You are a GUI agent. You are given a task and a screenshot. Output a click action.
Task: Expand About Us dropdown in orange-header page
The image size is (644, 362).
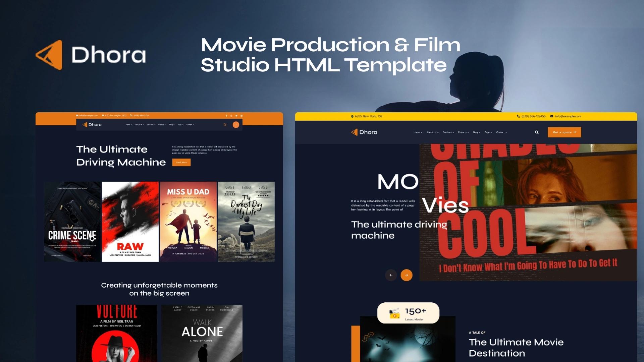[x=140, y=125]
